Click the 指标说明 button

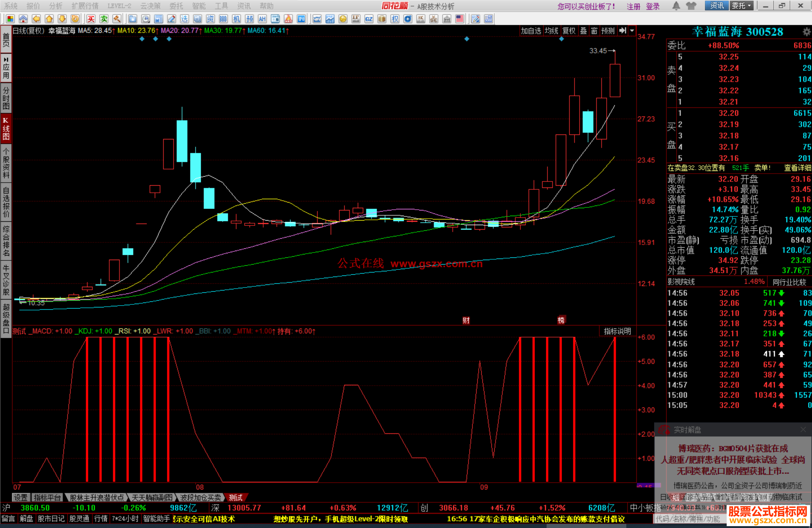pos(617,331)
